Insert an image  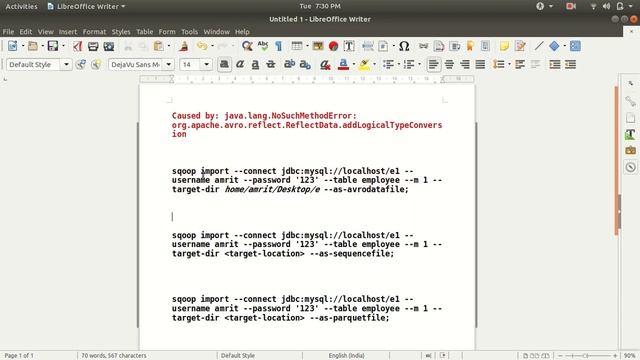tap(318, 46)
